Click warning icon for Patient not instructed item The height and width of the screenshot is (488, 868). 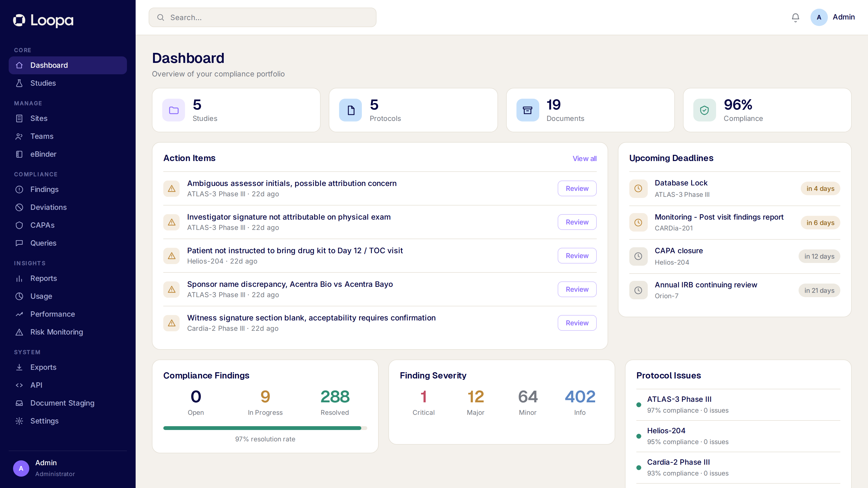[171, 256]
